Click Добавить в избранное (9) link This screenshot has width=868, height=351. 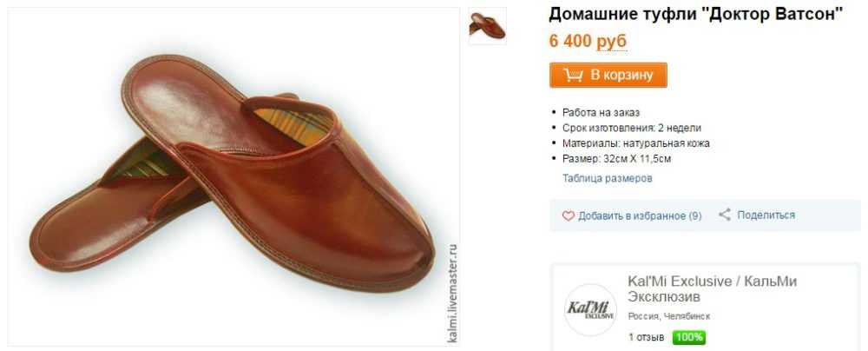click(x=640, y=216)
